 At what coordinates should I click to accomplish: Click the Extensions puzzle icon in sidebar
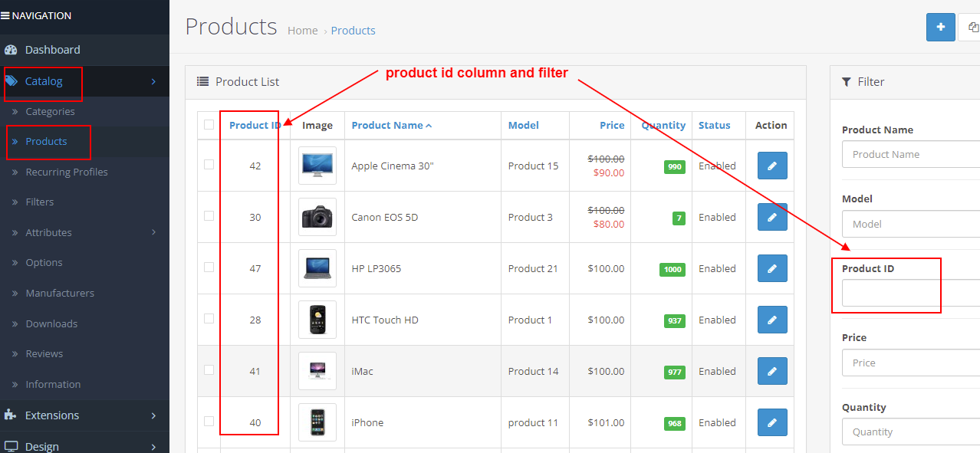tap(11, 415)
